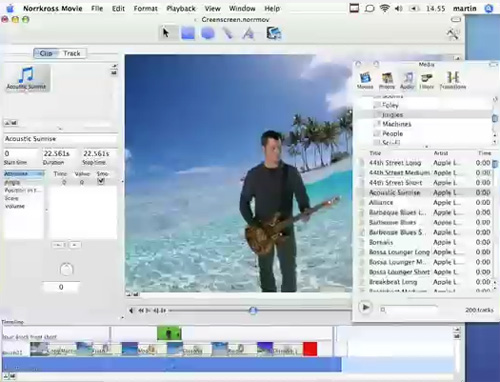Select the text tool with letter A
This screenshot has height=382, width=500.
click(x=248, y=33)
